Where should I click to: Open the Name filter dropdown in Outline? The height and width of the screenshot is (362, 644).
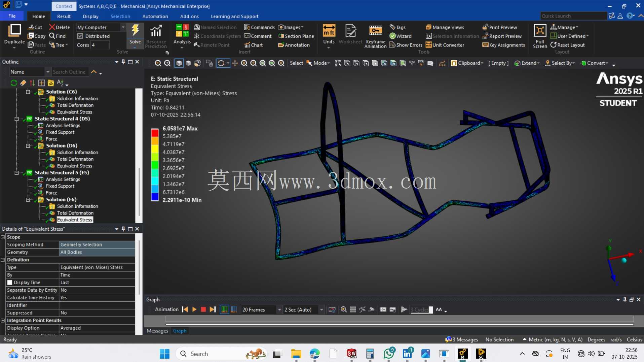48,72
